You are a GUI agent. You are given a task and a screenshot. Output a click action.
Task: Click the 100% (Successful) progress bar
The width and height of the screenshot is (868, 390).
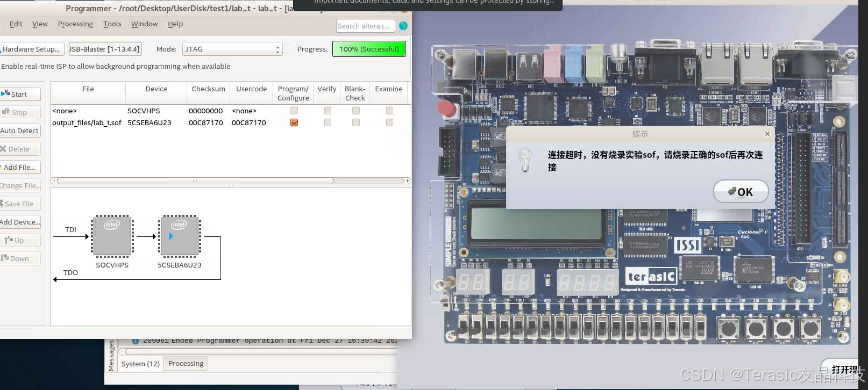369,49
